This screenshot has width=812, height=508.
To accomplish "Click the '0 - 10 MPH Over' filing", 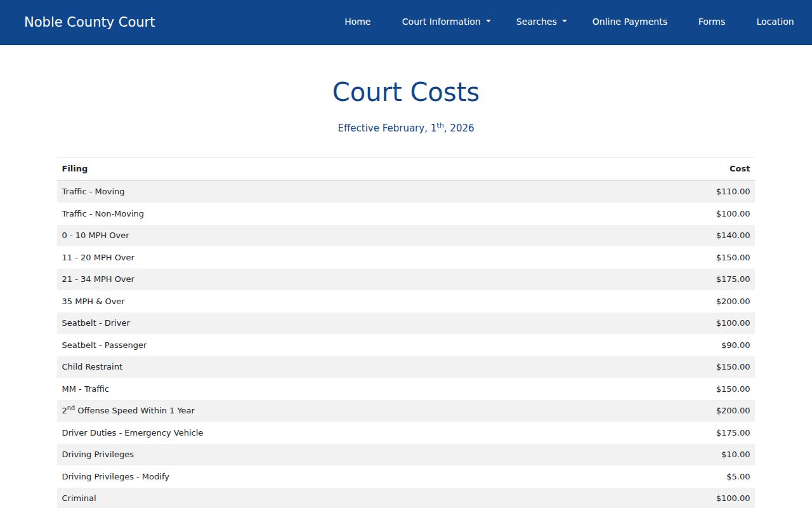I will (96, 236).
